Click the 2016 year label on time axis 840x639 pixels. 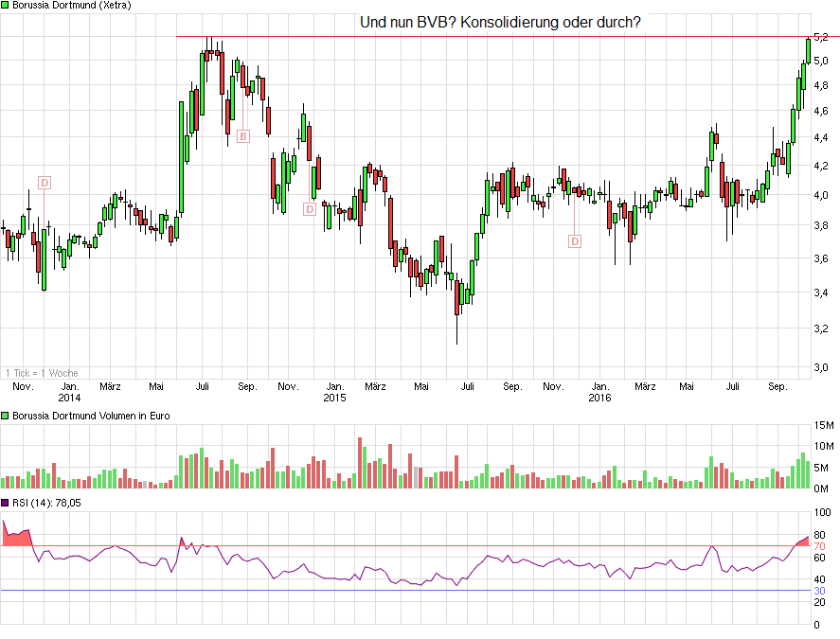pos(599,398)
